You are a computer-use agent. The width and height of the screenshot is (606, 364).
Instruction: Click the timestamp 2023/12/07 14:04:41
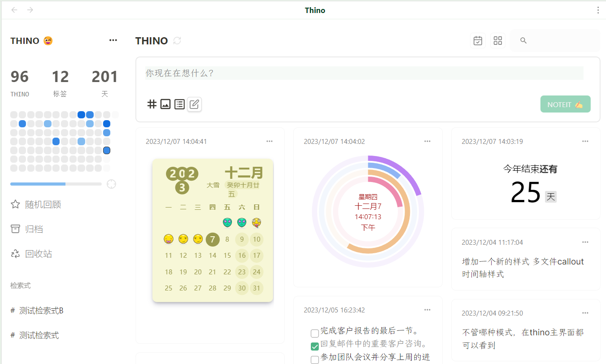point(176,142)
